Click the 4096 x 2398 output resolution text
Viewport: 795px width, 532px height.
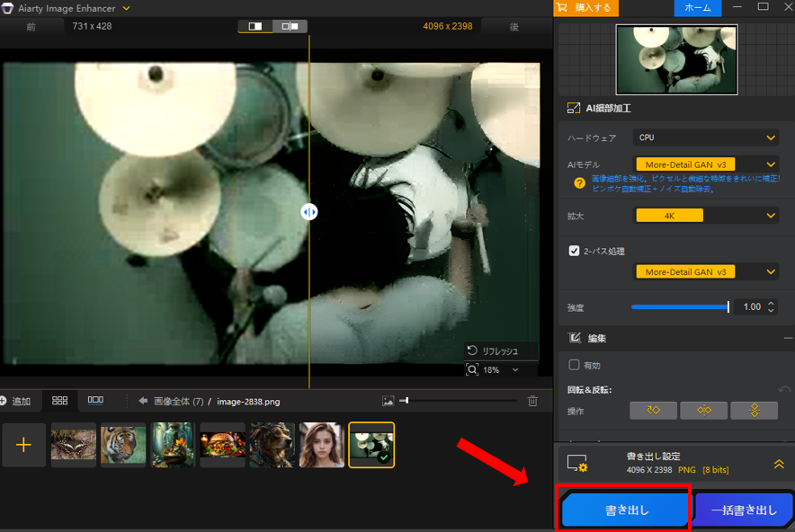448,26
